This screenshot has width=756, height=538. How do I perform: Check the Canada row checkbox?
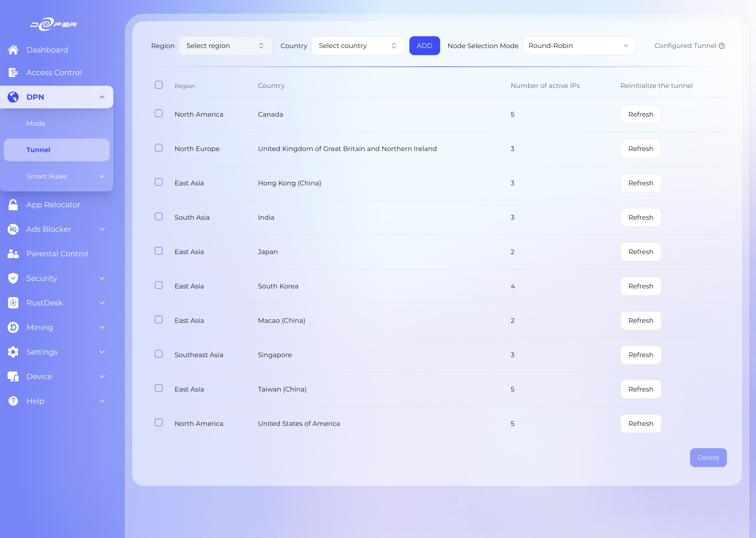coord(159,113)
